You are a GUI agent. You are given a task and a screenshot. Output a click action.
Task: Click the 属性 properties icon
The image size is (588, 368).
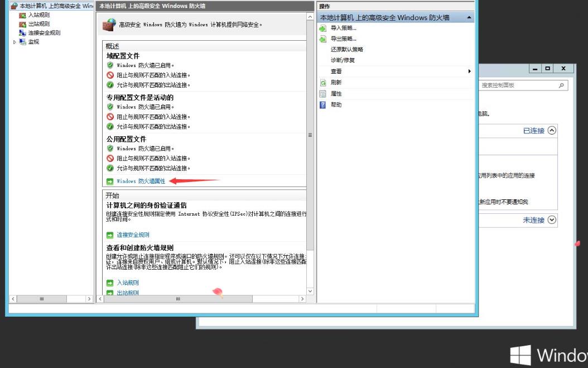[x=323, y=94]
